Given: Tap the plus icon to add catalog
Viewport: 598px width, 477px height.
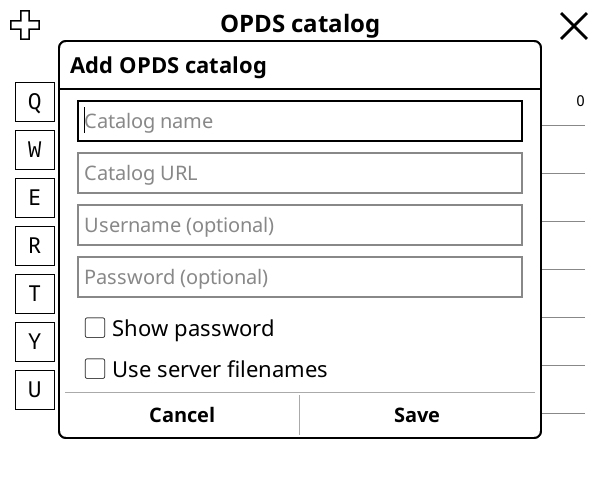Looking at the screenshot, I should point(25,25).
